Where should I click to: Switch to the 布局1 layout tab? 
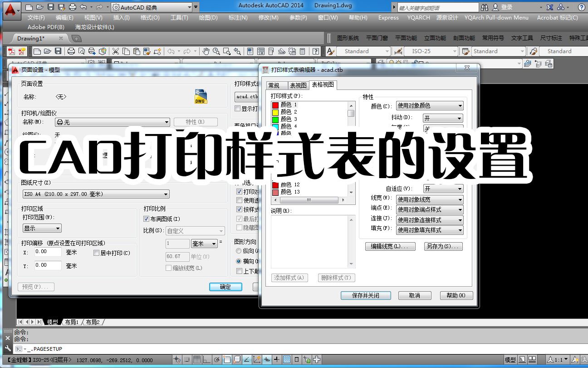click(x=72, y=322)
